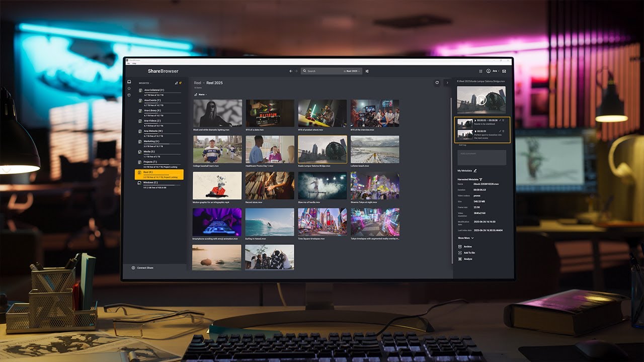Image resolution: width=644 pixels, height=362 pixels.
Task: Delete the 'Perfect spot to transition' comment
Action: pyautogui.click(x=504, y=131)
